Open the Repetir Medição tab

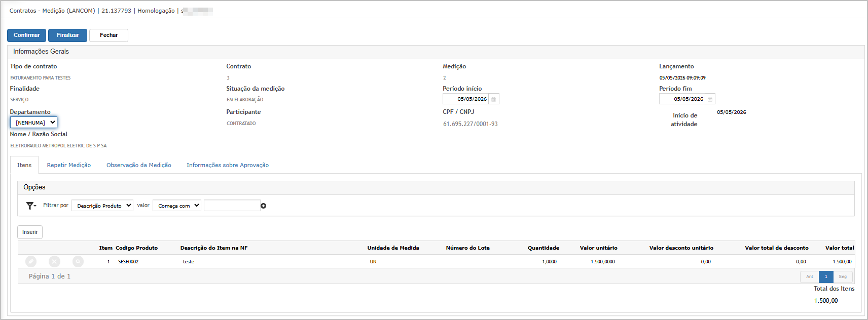coord(69,165)
